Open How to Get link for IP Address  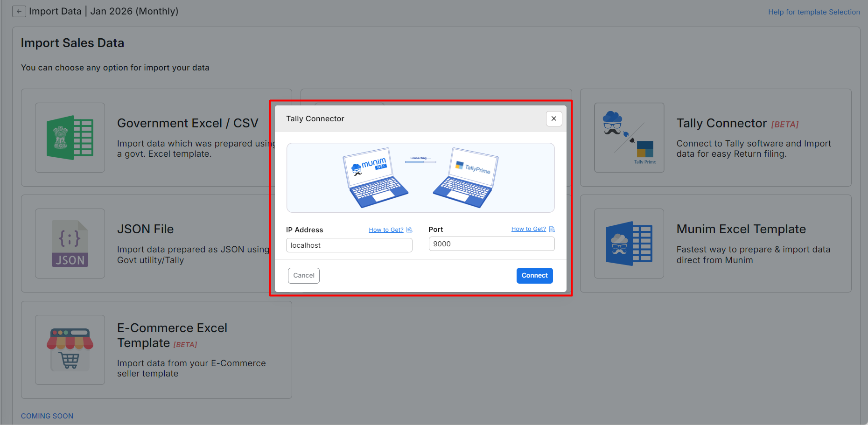(386, 230)
